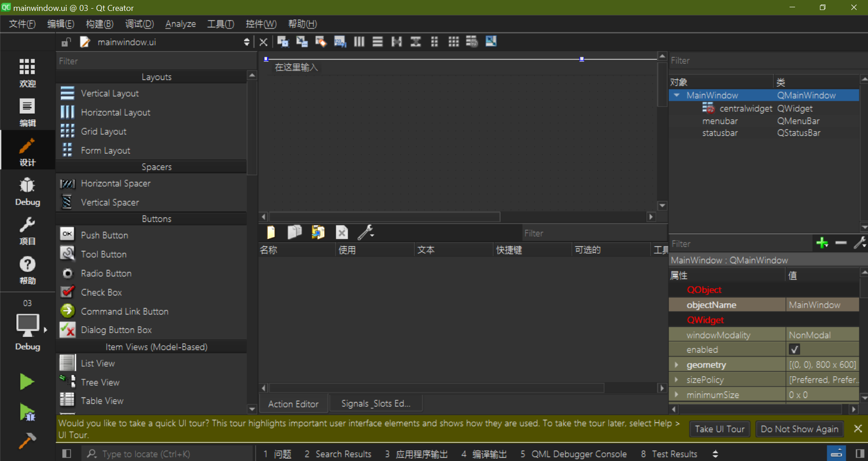Apply vertical splitter layout icon
Viewport: 868px width, 461px height.
[x=416, y=42]
